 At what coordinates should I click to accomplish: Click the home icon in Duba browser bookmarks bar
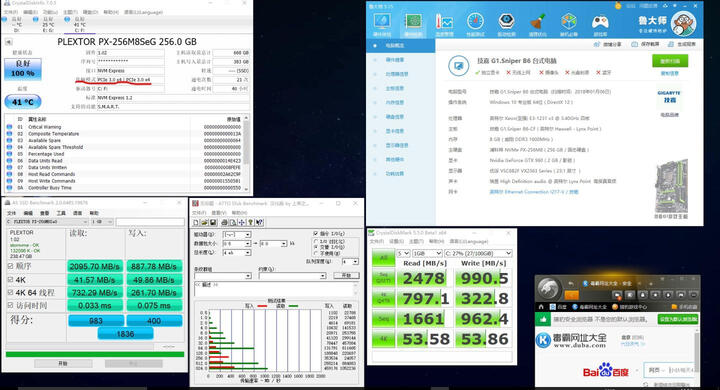[x=541, y=307]
